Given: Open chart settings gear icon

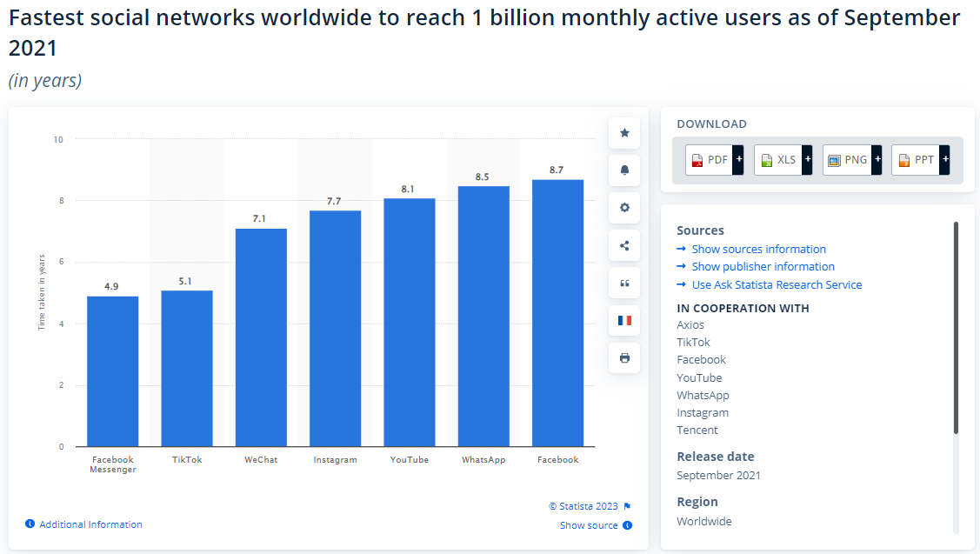Looking at the screenshot, I should 623,208.
